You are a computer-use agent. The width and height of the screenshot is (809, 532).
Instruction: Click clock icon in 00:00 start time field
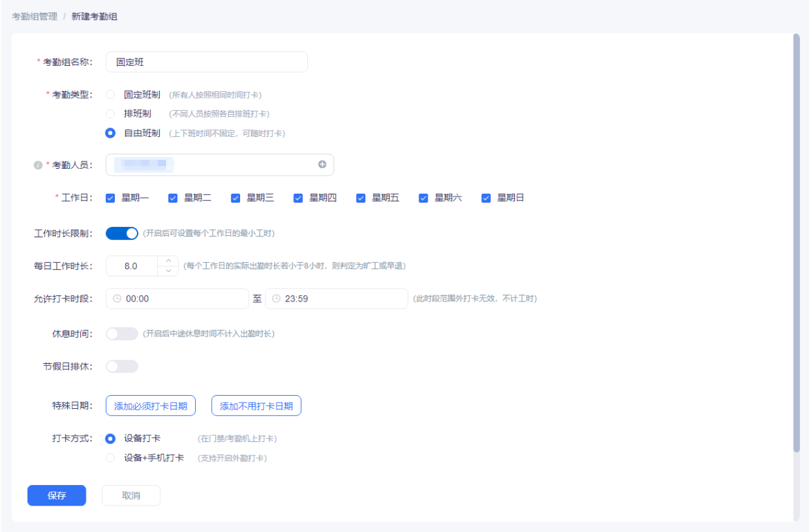click(x=117, y=299)
